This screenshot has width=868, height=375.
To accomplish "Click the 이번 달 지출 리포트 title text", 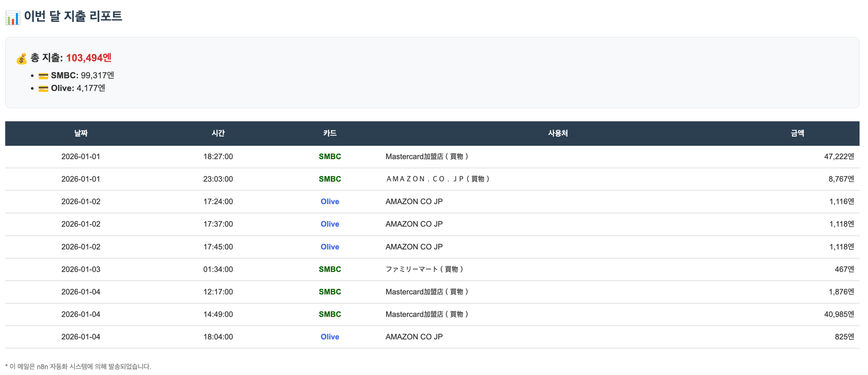I will pyautogui.click(x=73, y=17).
